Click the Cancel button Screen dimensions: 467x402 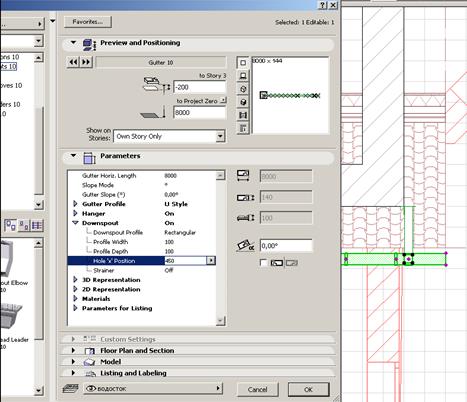click(x=257, y=389)
